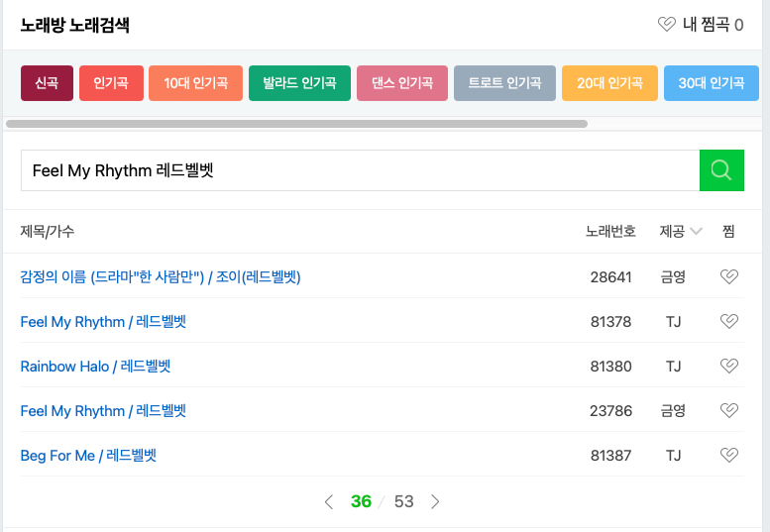The height and width of the screenshot is (532, 770).
Task: Toggle heart for Feel My Rhythm 23786
Action: point(728,410)
